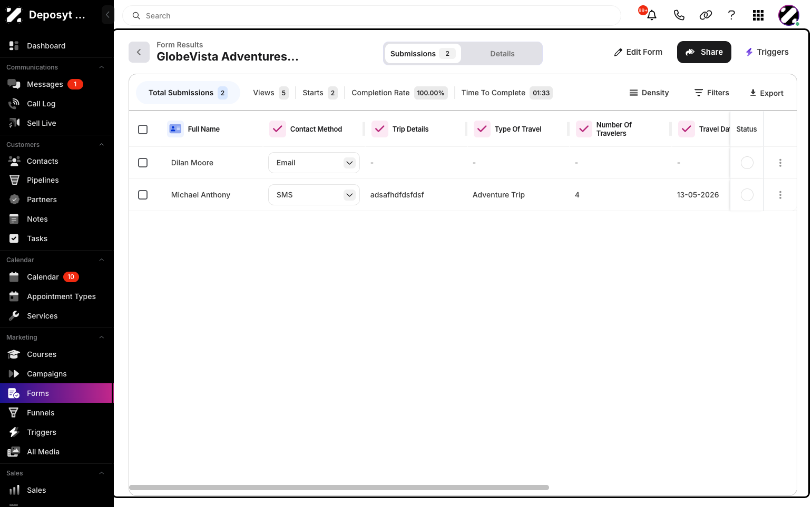Select the Submissions tab

click(x=423, y=54)
